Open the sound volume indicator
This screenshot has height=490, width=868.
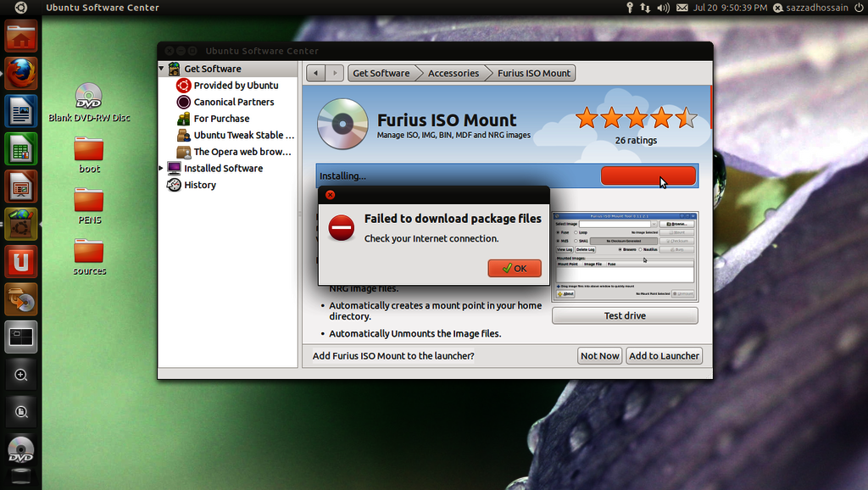(663, 8)
